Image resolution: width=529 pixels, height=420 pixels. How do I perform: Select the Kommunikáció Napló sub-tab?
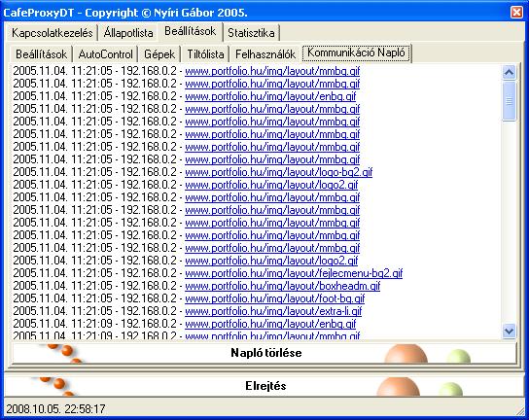[x=356, y=52]
